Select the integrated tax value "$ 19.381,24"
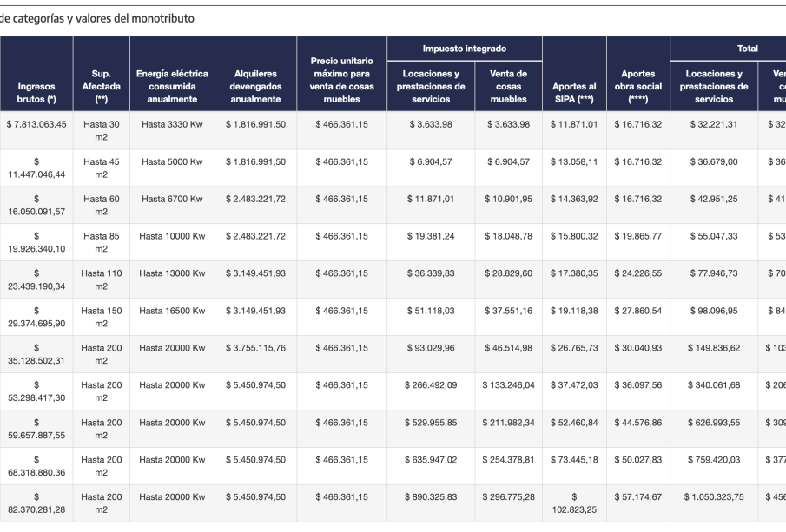Image resolution: width=786 pixels, height=532 pixels. coord(431,236)
